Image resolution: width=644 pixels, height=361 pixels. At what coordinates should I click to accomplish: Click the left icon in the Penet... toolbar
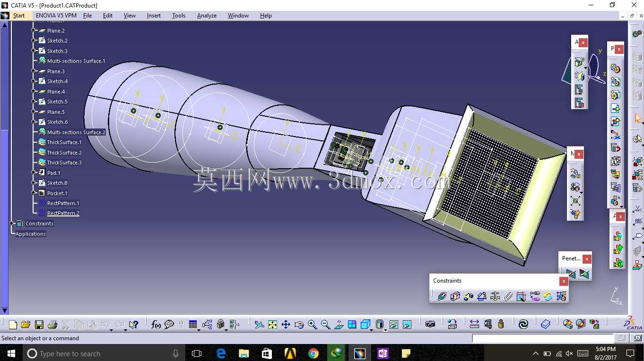(x=571, y=274)
